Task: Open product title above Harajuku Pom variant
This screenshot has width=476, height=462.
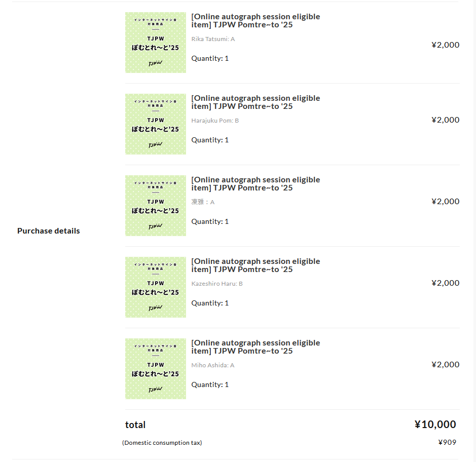Action: click(x=255, y=102)
